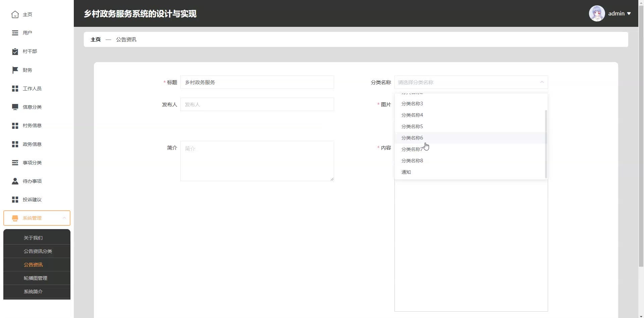Click the list icon beside 用户

(x=15, y=33)
